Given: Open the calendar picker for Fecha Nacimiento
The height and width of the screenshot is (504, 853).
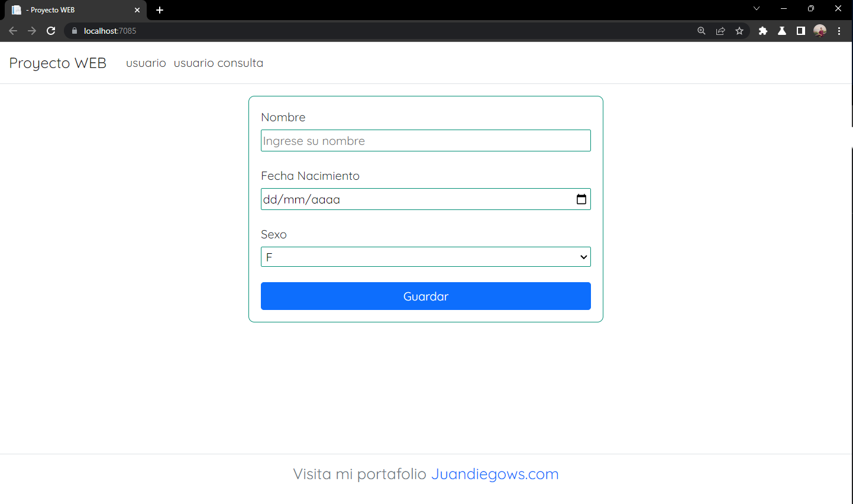Looking at the screenshot, I should (581, 199).
